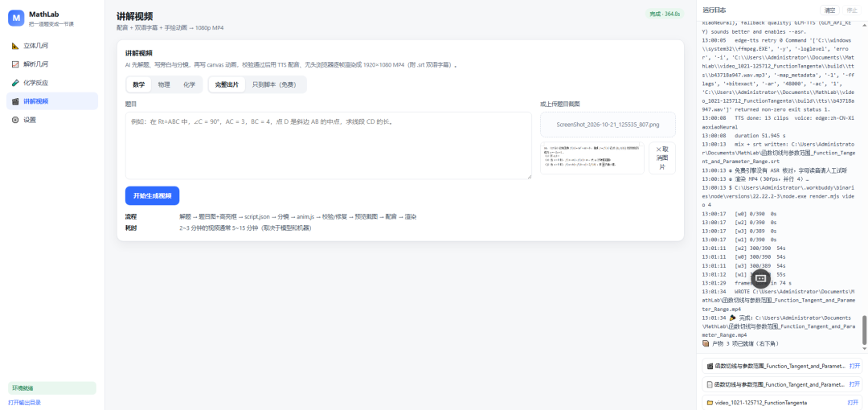Click the 题目 field label

click(x=131, y=105)
